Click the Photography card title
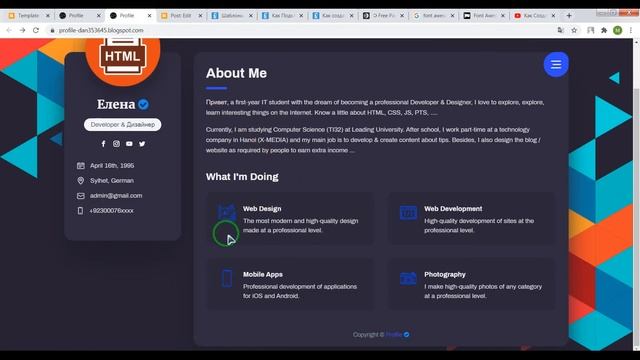640x360 pixels. [445, 274]
